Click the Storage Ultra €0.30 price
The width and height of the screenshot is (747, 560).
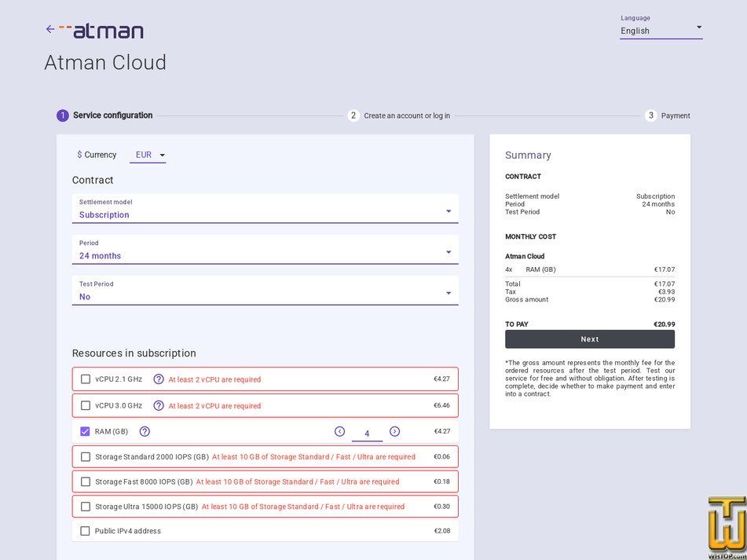441,506
